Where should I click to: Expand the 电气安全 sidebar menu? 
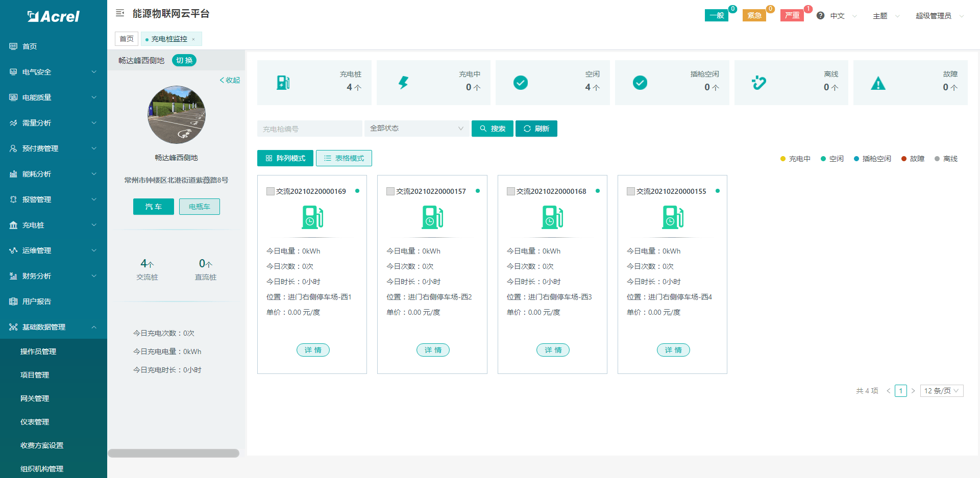pos(53,72)
